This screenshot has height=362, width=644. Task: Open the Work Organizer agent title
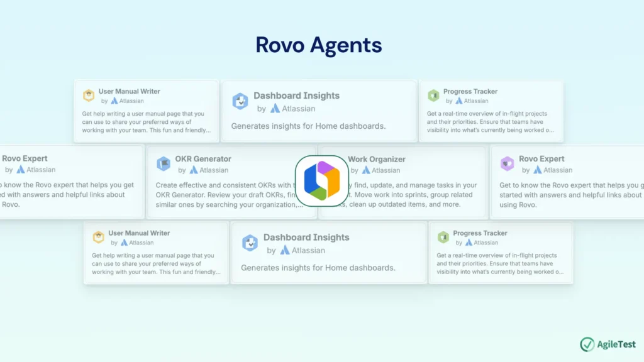377,159
